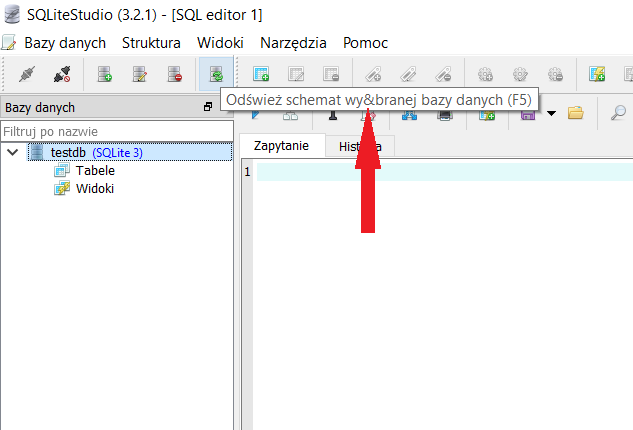Select the testdb (SQLite 3) database
Screen dimensions: 633x430
point(130,152)
